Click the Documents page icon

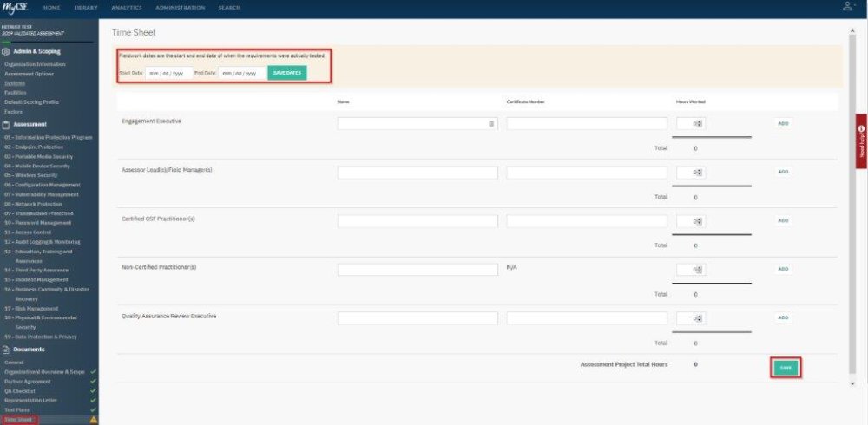pos(6,350)
